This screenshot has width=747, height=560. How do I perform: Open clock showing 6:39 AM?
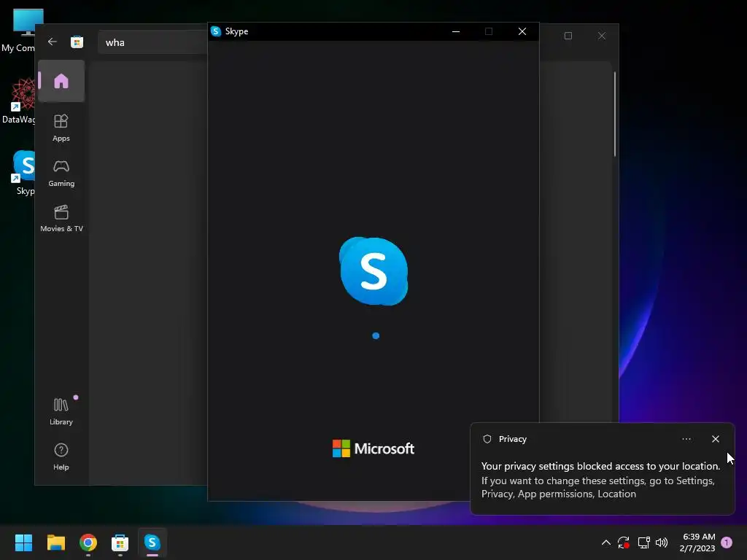pos(697,542)
